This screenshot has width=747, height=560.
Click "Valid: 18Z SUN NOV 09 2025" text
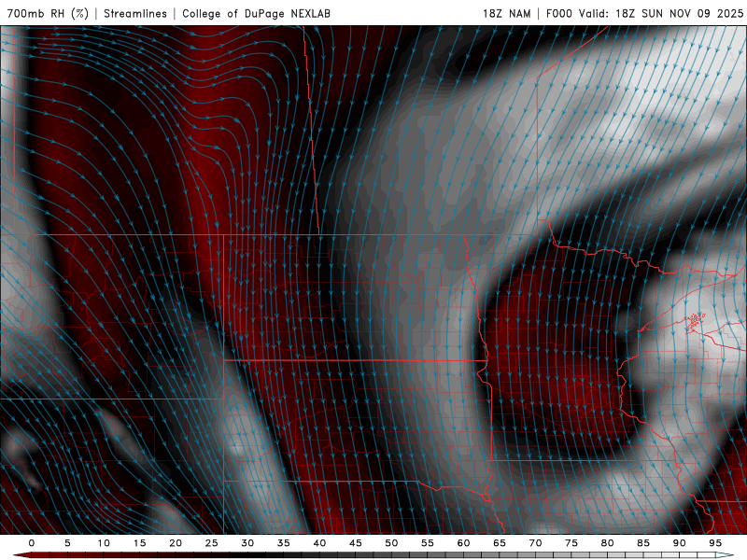[x=661, y=13]
